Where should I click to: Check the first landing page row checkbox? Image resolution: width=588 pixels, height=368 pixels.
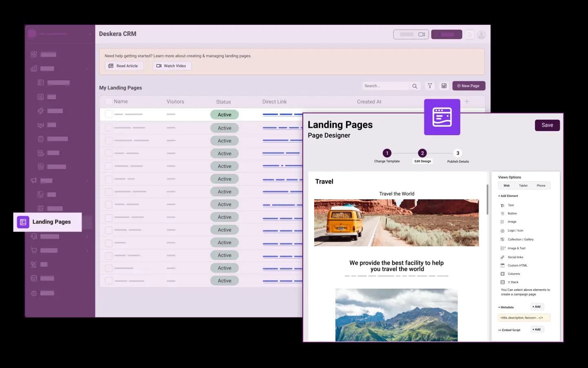pyautogui.click(x=109, y=114)
